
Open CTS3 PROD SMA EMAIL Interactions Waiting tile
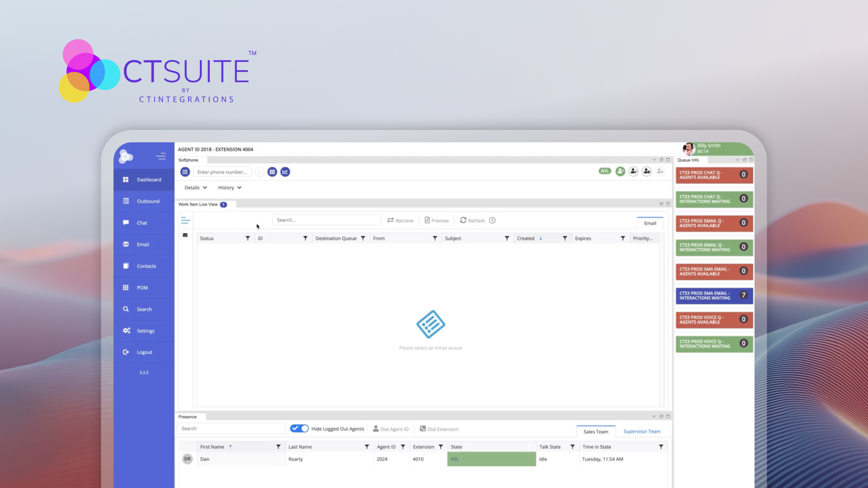tap(714, 296)
